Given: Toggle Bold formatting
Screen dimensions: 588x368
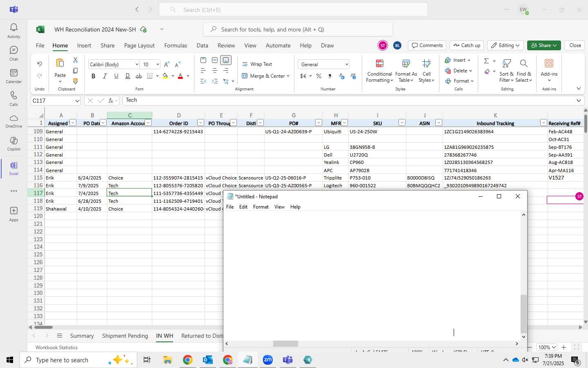Looking at the screenshot, I should (x=94, y=76).
